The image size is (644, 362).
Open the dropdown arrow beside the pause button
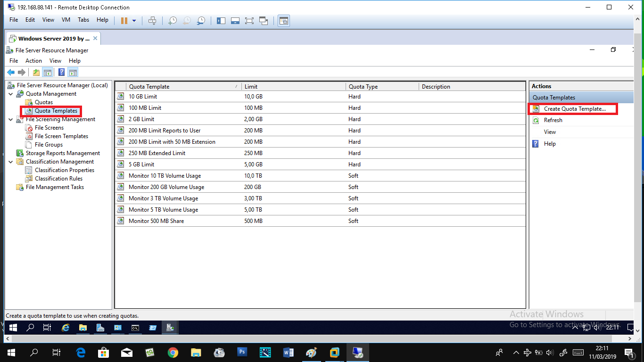[x=134, y=20]
